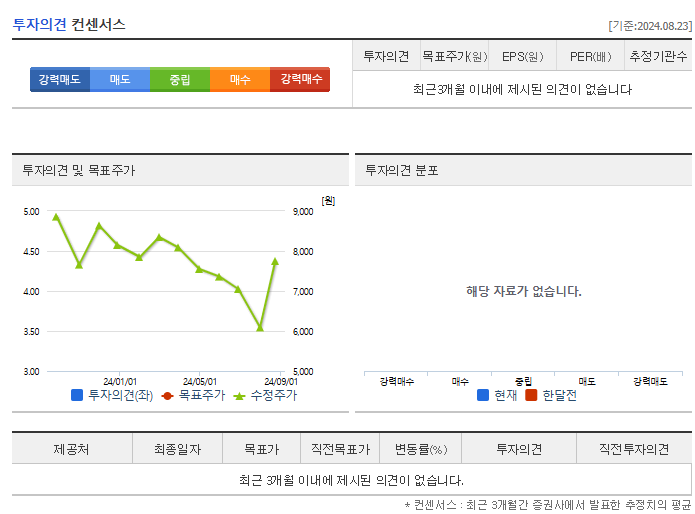Click the 24/01/01 x-axis label

[120, 381]
